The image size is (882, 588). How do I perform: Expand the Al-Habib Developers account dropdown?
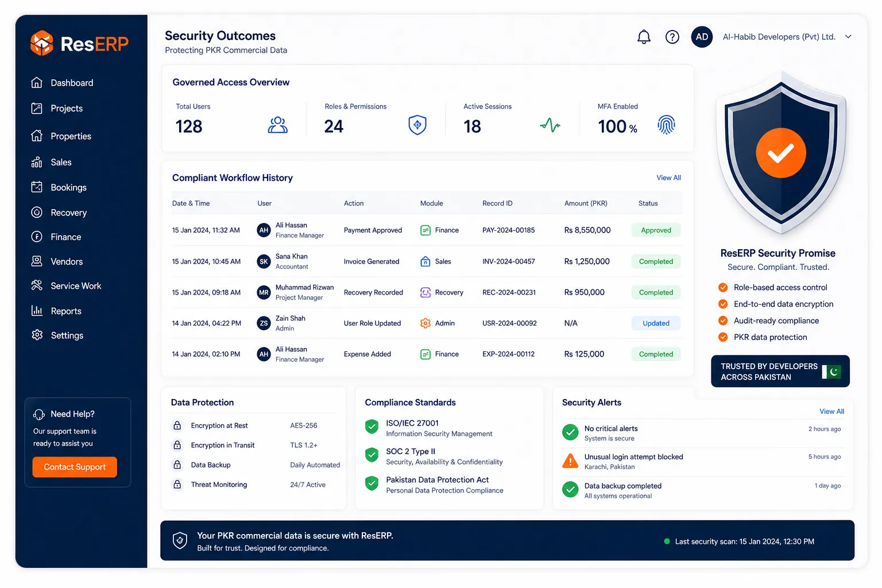(848, 37)
